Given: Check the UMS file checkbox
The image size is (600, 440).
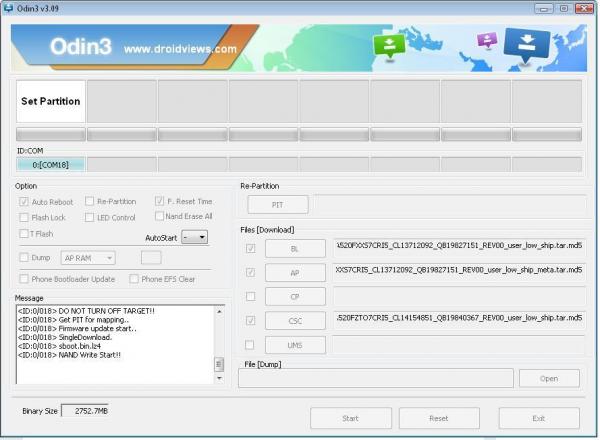Looking at the screenshot, I should point(249,345).
